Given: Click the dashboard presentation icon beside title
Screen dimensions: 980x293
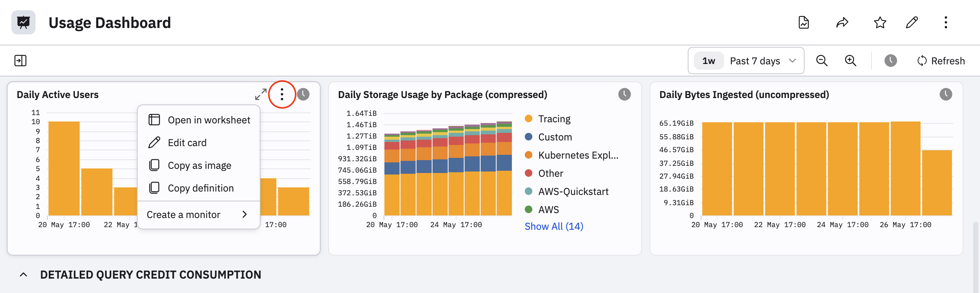Looking at the screenshot, I should [23, 22].
